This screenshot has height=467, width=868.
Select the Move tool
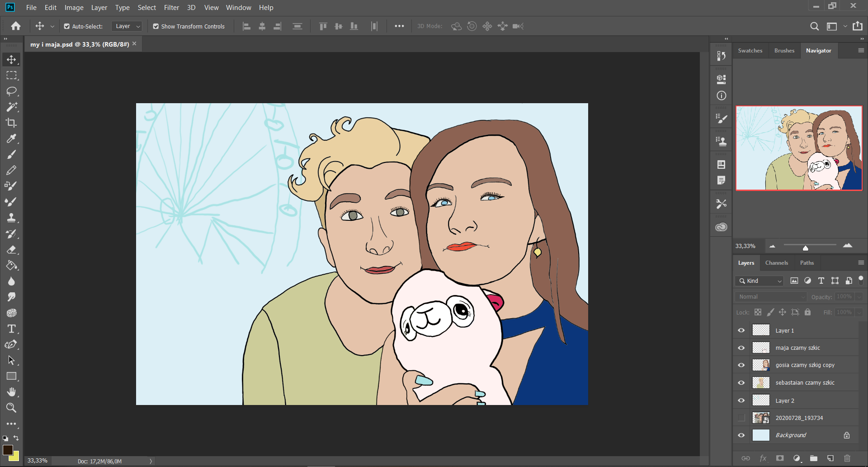tap(11, 59)
